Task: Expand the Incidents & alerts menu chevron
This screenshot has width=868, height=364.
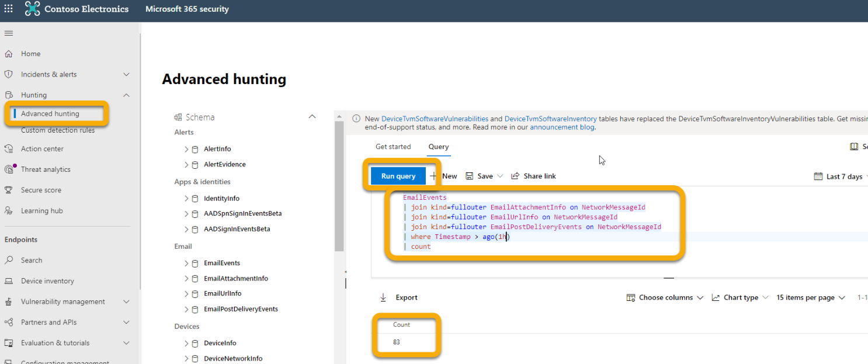Action: pyautogui.click(x=127, y=74)
